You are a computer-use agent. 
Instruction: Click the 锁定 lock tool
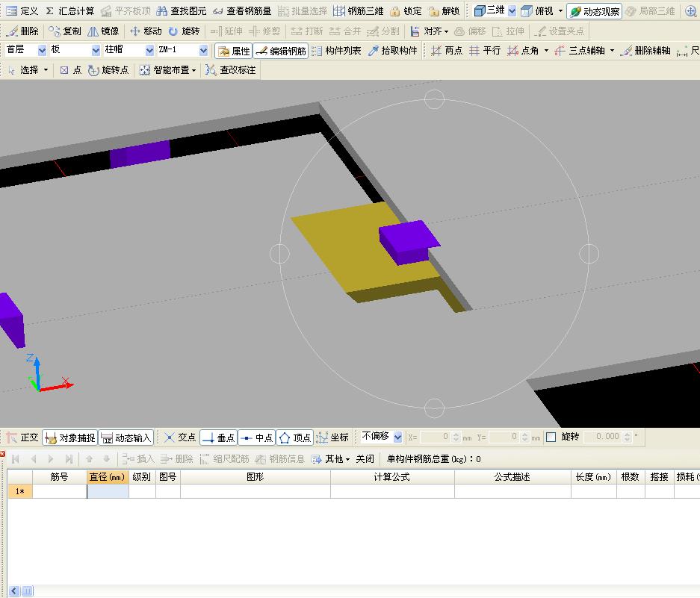click(x=406, y=10)
